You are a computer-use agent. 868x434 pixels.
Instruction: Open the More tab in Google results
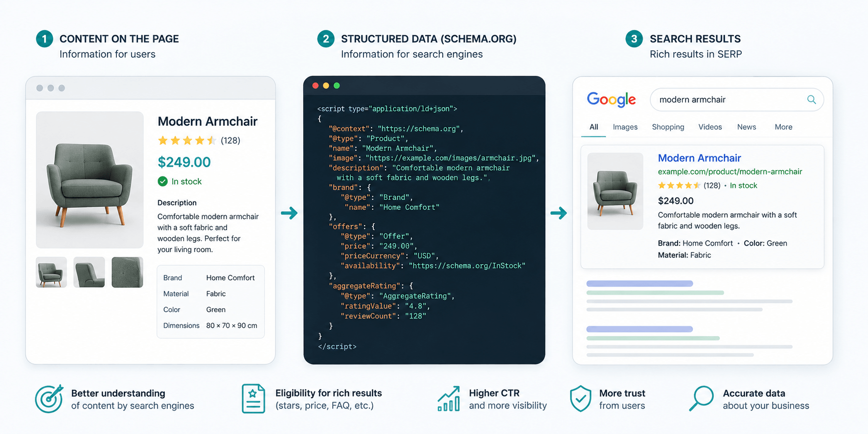[x=783, y=127]
